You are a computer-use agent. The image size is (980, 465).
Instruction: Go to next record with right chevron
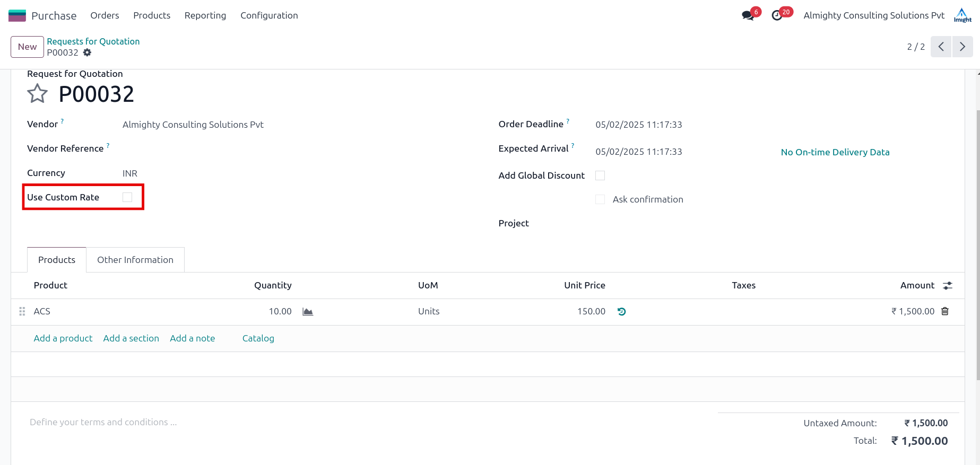tap(962, 47)
